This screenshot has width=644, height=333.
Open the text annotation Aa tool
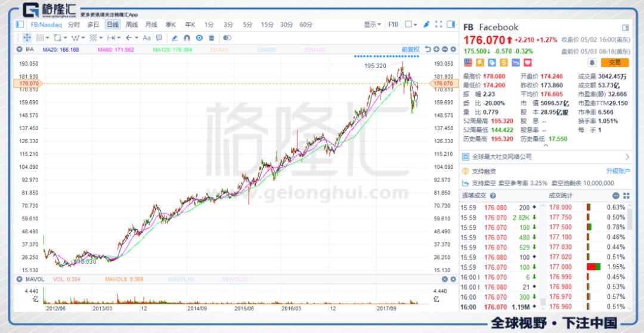(x=147, y=38)
